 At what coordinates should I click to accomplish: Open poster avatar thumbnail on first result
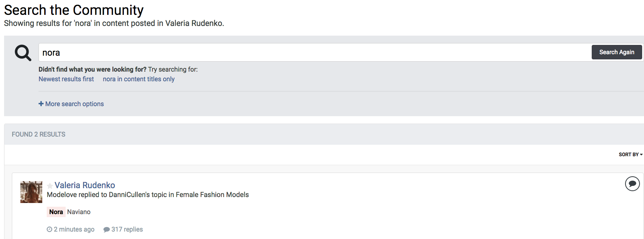click(x=31, y=192)
